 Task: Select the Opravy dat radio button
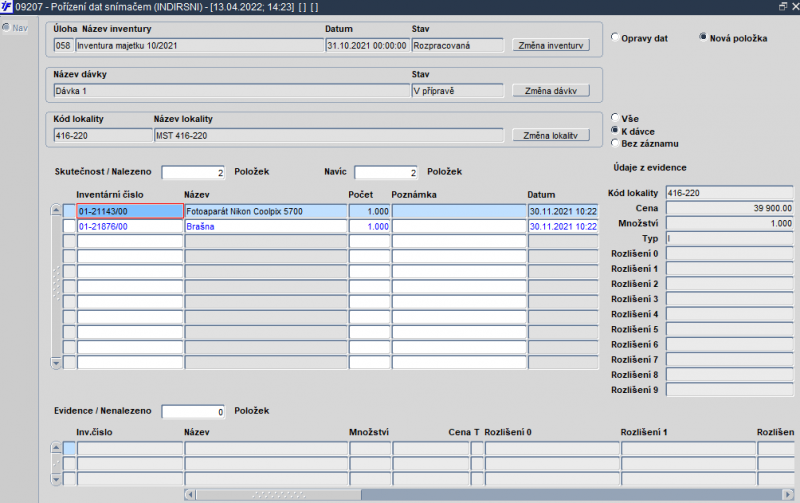[615, 37]
